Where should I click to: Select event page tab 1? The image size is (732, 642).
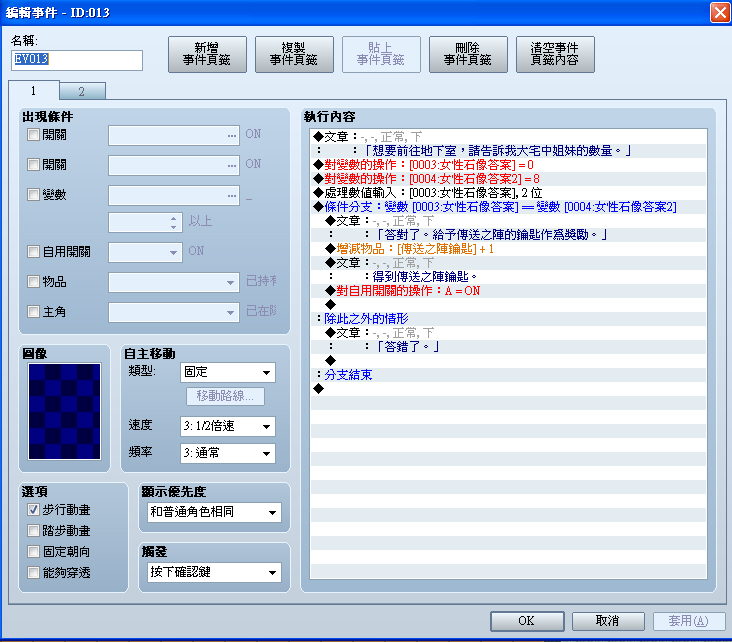coord(34,90)
